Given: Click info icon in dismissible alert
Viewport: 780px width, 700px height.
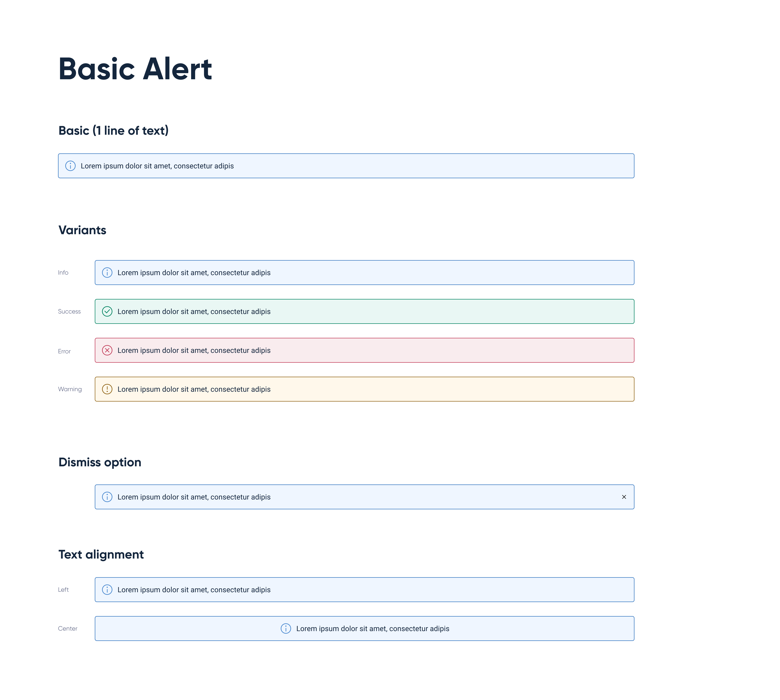Looking at the screenshot, I should tap(107, 497).
